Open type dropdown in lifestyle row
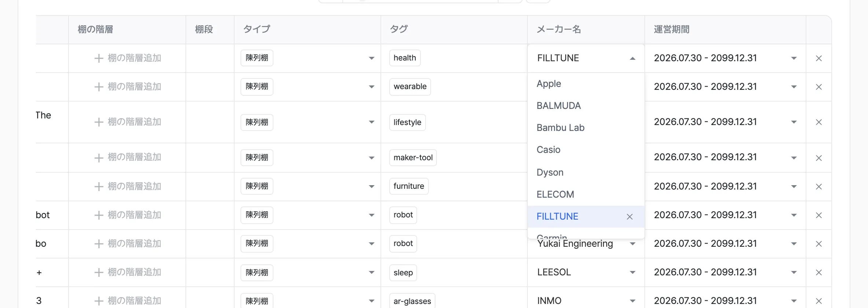Viewport: 868px width, 308px height. click(x=371, y=122)
